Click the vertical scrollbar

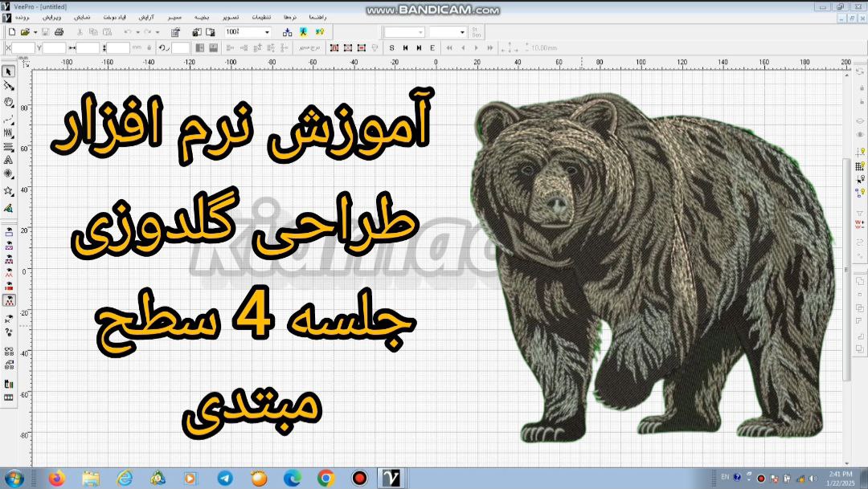click(x=845, y=265)
